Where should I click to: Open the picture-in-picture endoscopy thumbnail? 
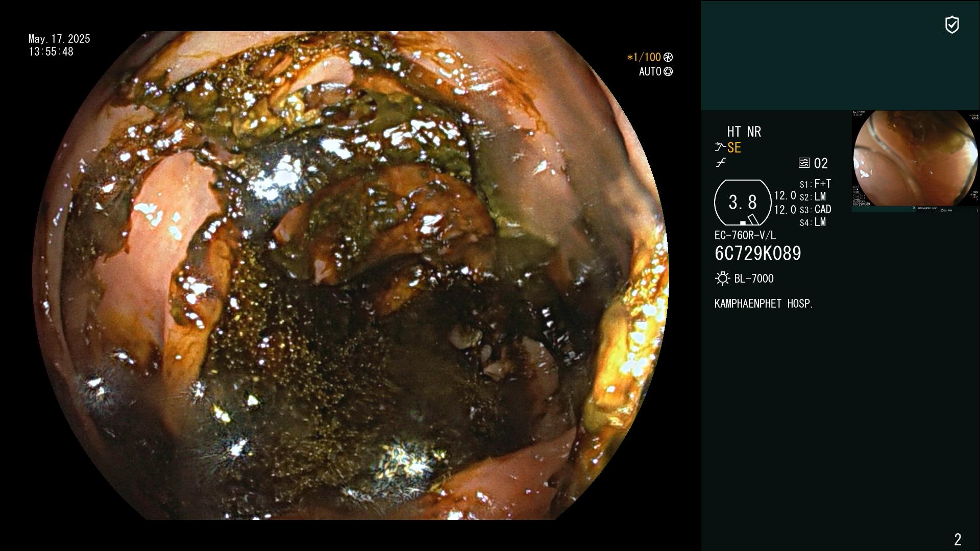916,161
